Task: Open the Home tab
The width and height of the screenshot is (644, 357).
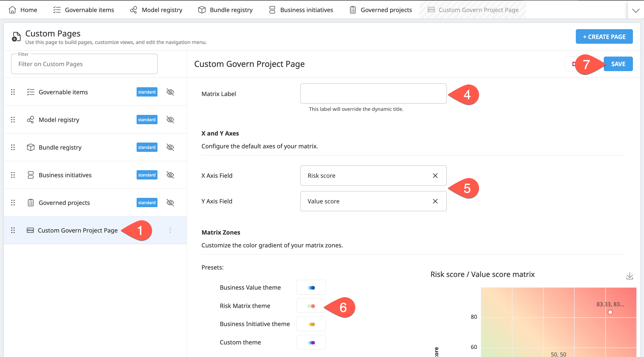Action: point(23,10)
